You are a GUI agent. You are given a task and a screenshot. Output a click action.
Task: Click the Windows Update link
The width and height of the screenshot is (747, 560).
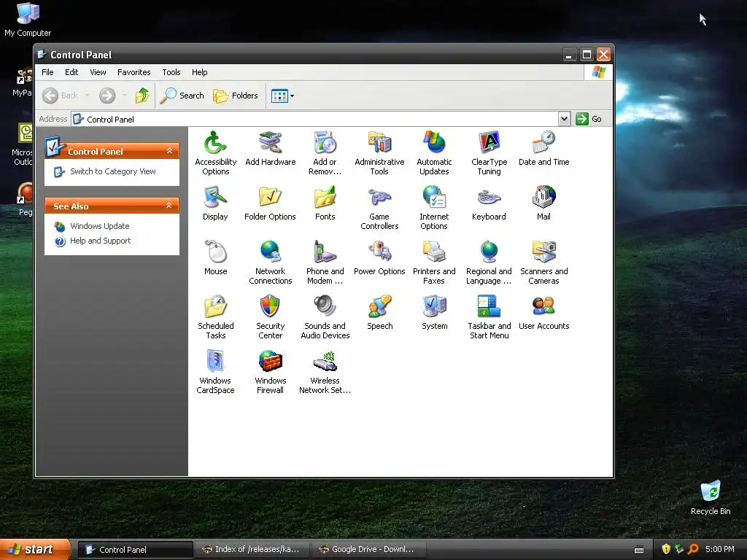point(99,226)
